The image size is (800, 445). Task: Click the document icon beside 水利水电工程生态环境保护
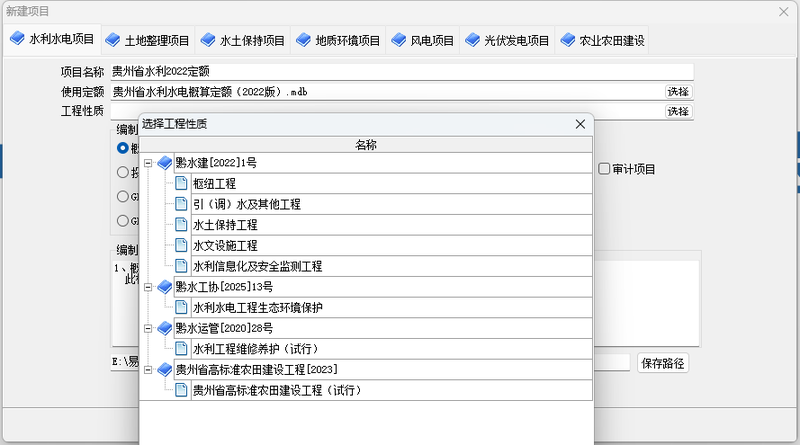[x=181, y=307]
